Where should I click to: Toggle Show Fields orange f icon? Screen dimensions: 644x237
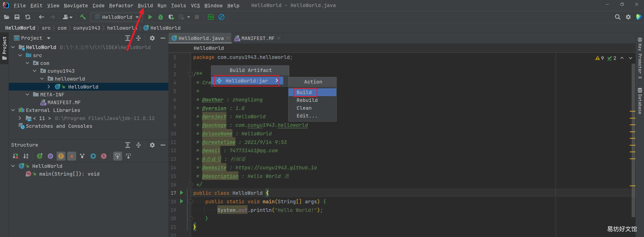[61, 156]
